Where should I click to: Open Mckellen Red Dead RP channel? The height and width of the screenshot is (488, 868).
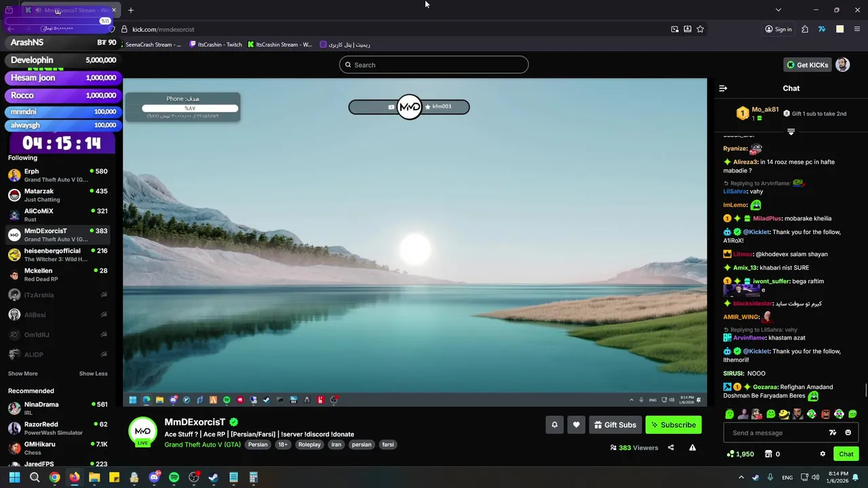tap(58, 274)
